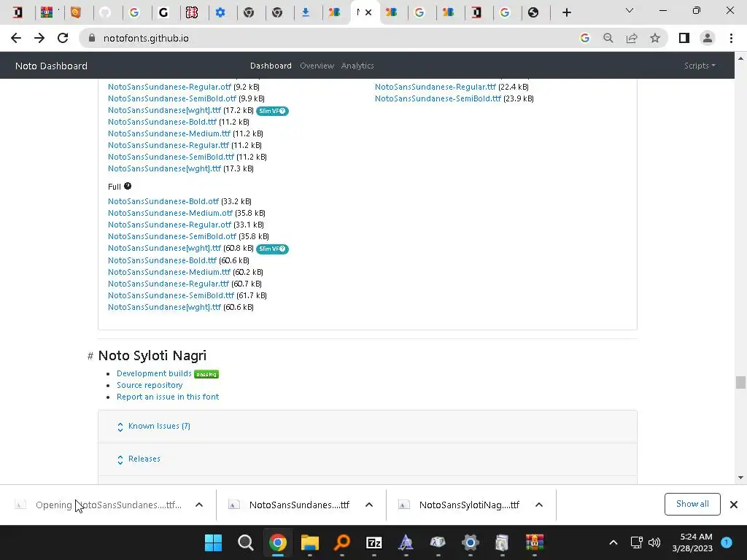The image size is (747, 560).
Task: Select the Analytics nav item
Action: (357, 66)
